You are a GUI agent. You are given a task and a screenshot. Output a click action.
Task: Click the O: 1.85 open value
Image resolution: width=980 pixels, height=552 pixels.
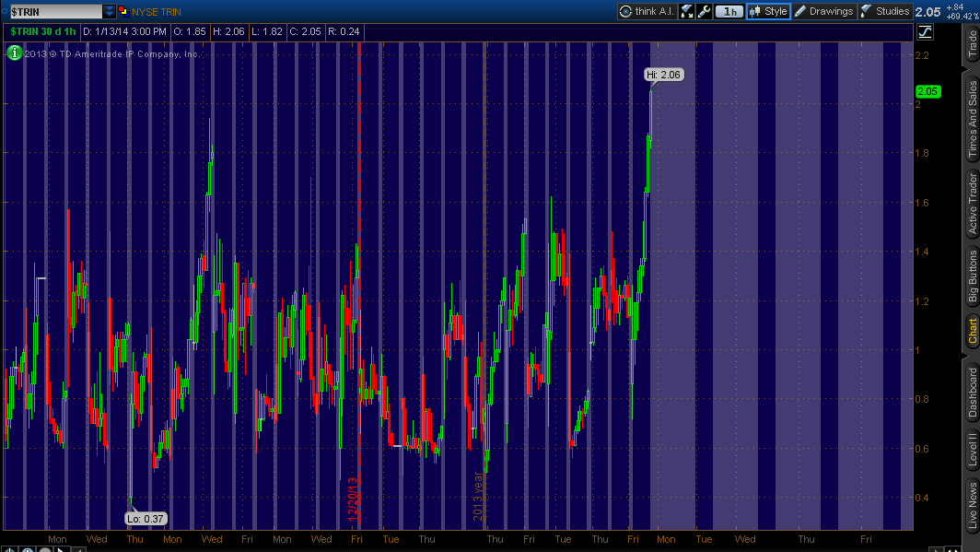pos(190,31)
